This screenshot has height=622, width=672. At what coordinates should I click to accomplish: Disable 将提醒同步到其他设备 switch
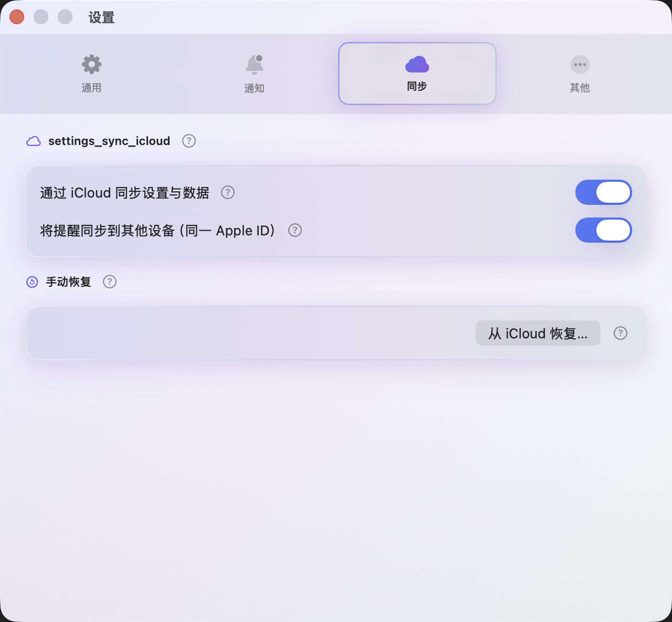pyautogui.click(x=604, y=230)
